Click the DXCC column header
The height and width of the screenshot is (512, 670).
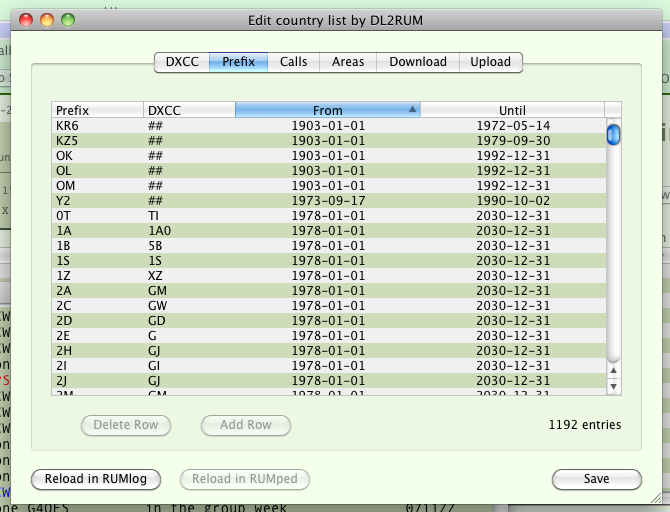[189, 110]
